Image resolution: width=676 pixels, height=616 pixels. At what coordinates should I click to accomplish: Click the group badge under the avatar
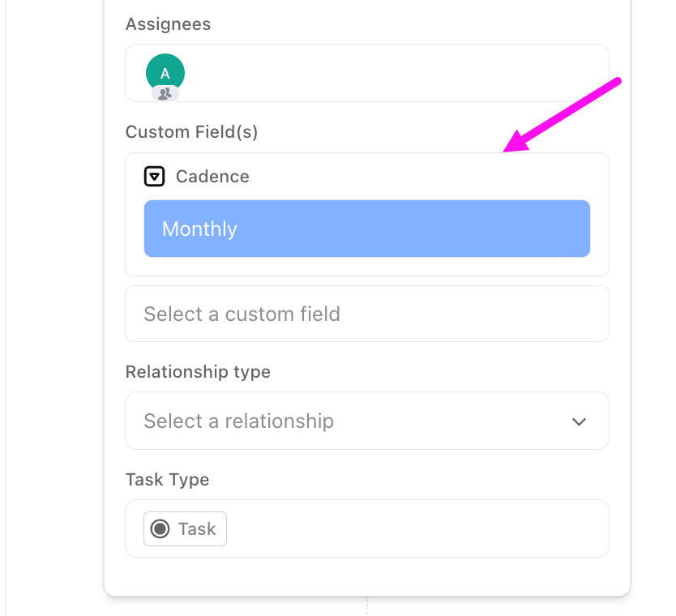(165, 94)
